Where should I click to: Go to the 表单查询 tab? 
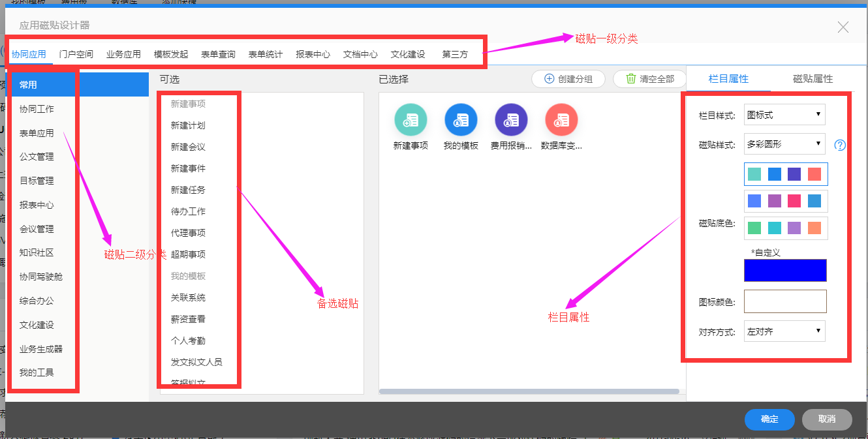coord(219,54)
